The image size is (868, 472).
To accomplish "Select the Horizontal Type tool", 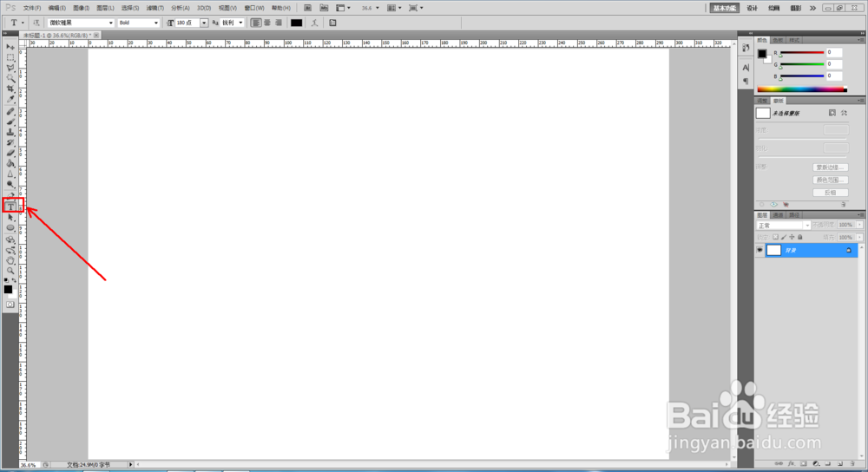I will pyautogui.click(x=10, y=206).
